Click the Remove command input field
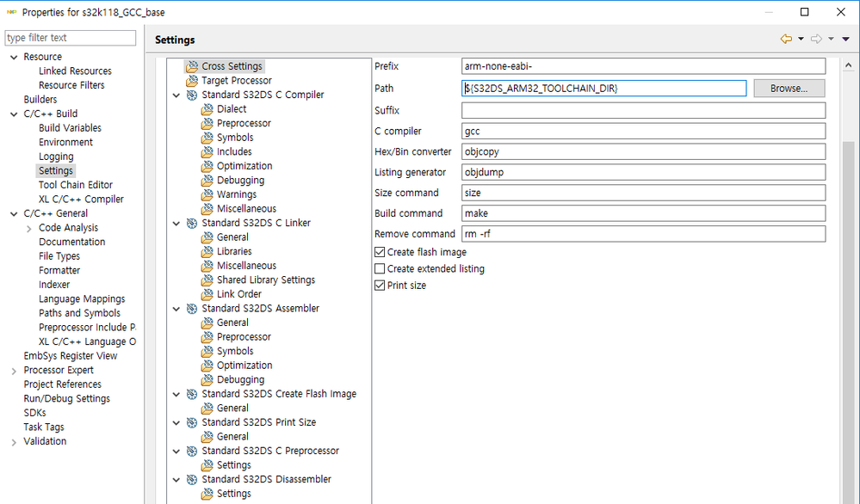The image size is (860, 504). click(643, 234)
